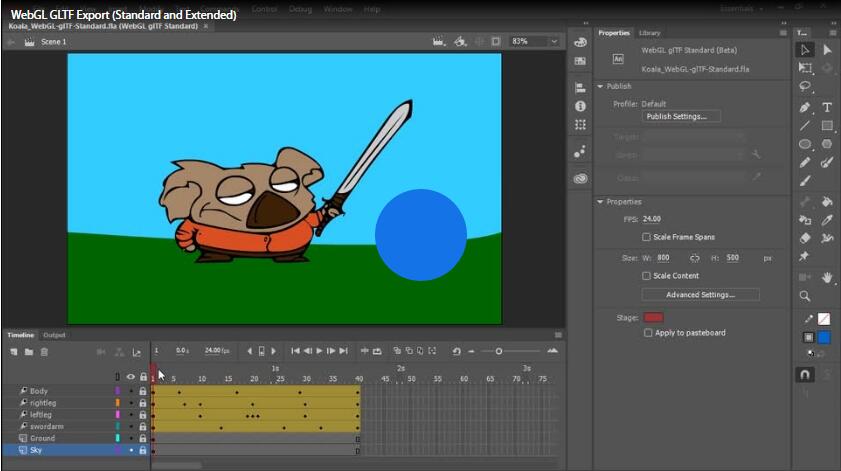Activate the Text tool

(827, 107)
